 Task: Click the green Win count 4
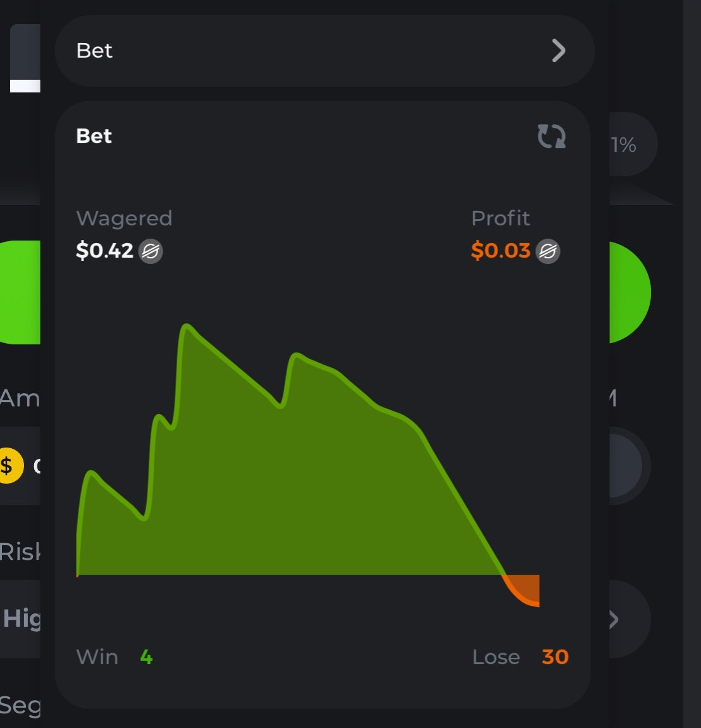pos(146,657)
